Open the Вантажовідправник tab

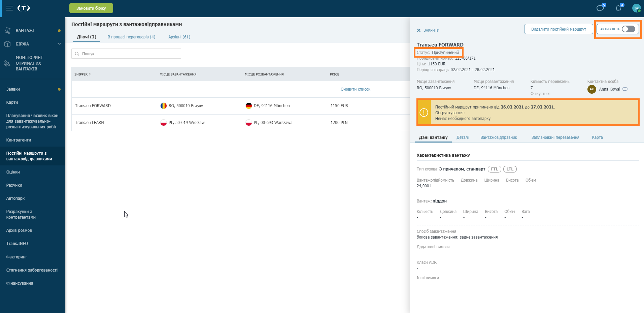click(499, 137)
